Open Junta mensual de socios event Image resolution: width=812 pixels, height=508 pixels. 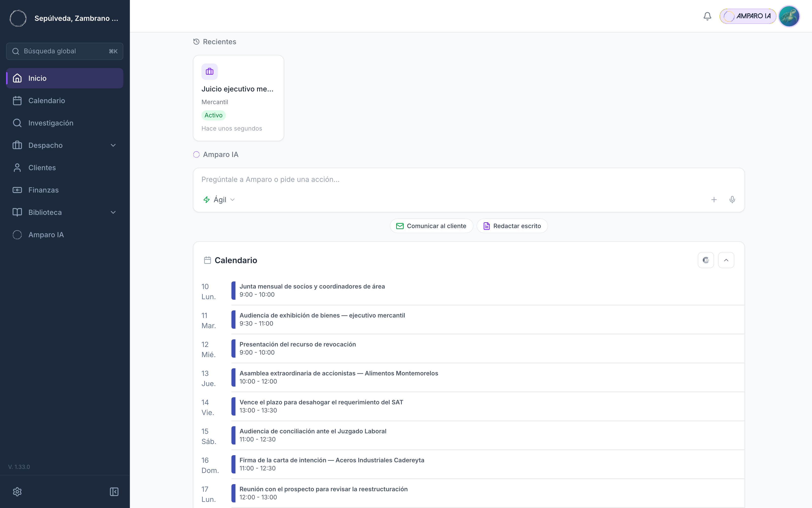click(x=487, y=291)
